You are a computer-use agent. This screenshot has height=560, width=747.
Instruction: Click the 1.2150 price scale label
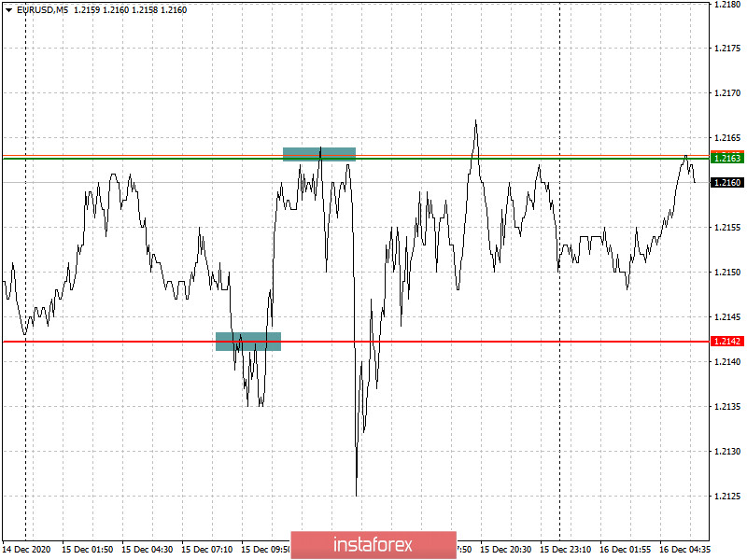pyautogui.click(x=727, y=272)
